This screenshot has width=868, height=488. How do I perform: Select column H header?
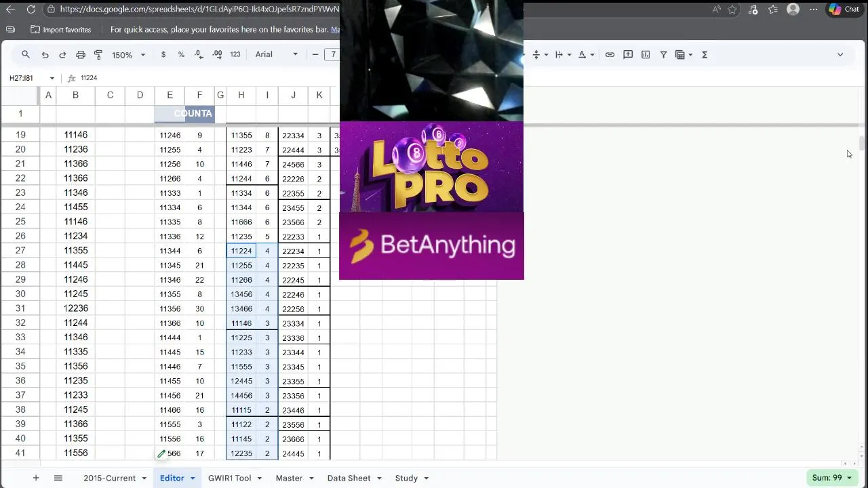click(x=241, y=96)
